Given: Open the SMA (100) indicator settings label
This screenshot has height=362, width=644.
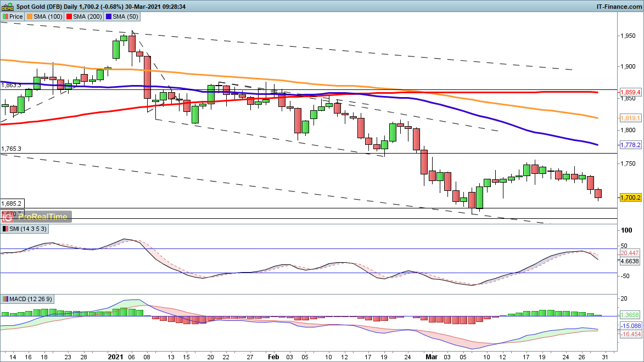Looking at the screenshot, I should [x=48, y=16].
